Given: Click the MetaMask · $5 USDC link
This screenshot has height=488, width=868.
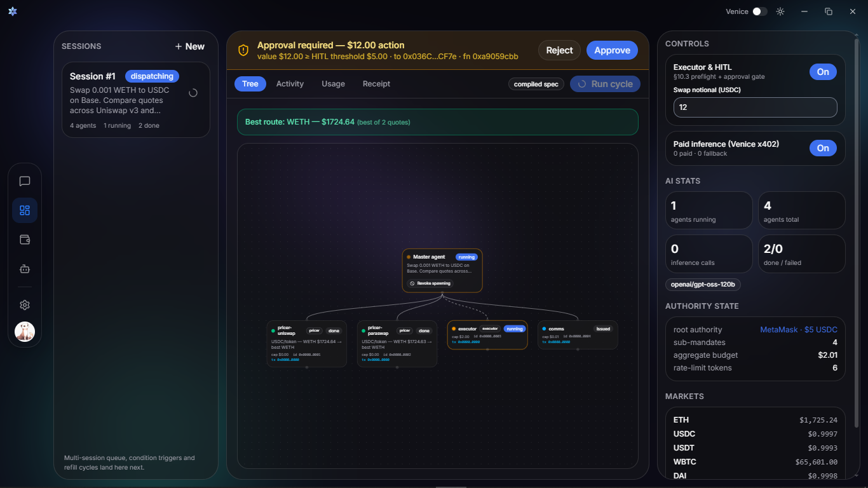Looking at the screenshot, I should click(799, 330).
